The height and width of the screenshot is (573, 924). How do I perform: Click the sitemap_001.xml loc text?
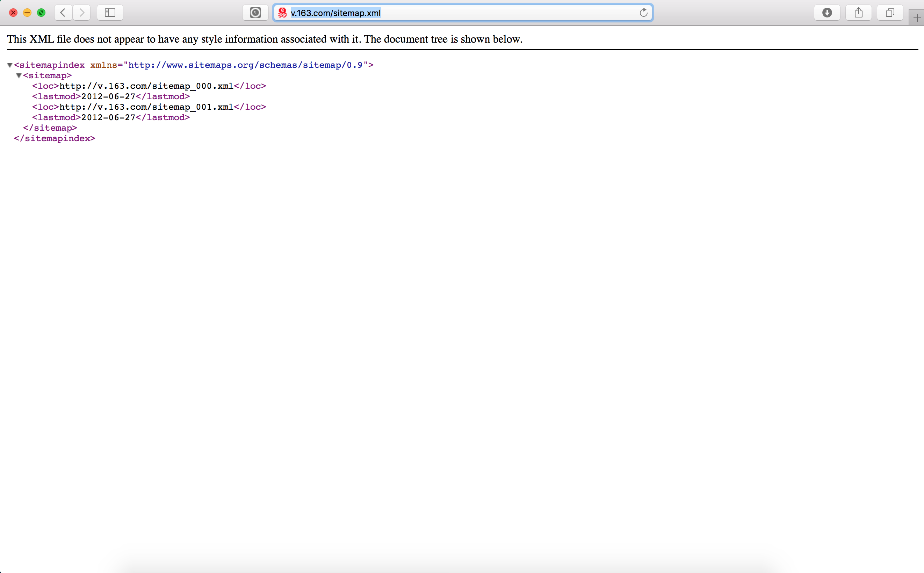tap(146, 107)
